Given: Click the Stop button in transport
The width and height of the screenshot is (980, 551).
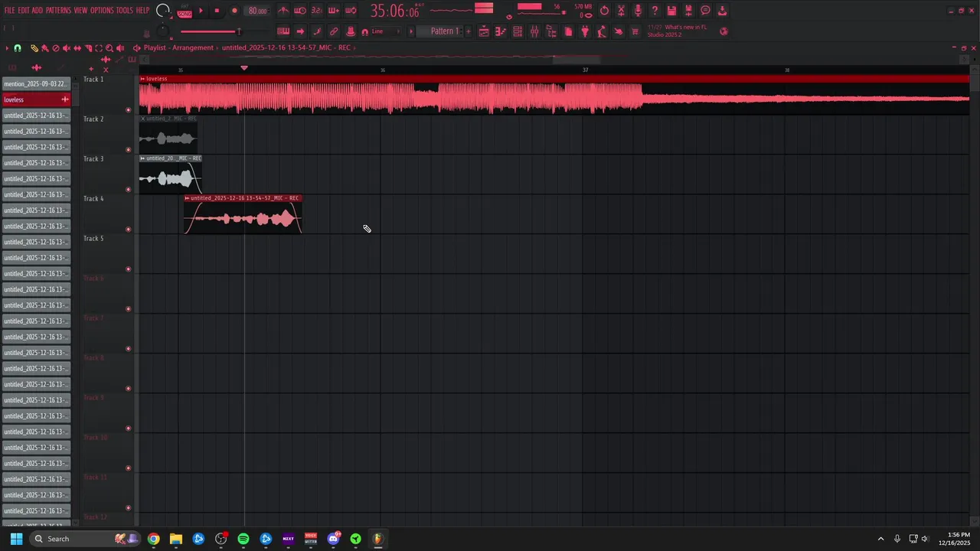Looking at the screenshot, I should coord(217,11).
